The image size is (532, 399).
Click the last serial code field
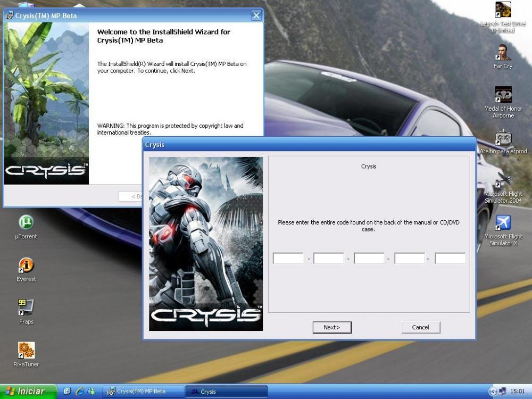tap(450, 259)
